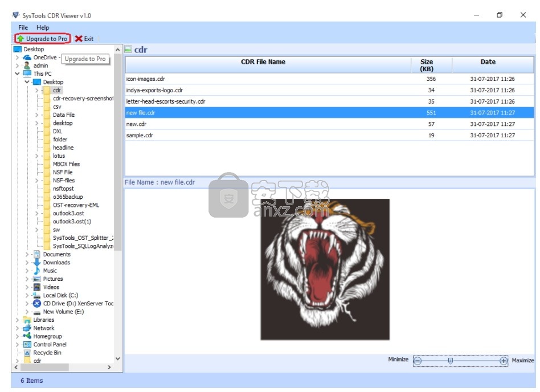Click the red X Exit button
Viewport: 540px width, 392px height.
[x=84, y=39]
